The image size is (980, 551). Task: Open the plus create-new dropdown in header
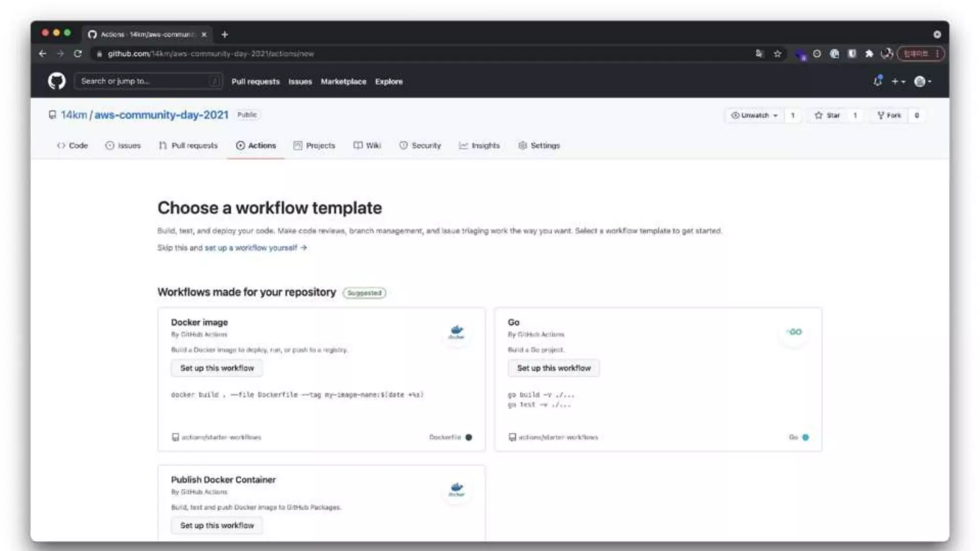[898, 82]
